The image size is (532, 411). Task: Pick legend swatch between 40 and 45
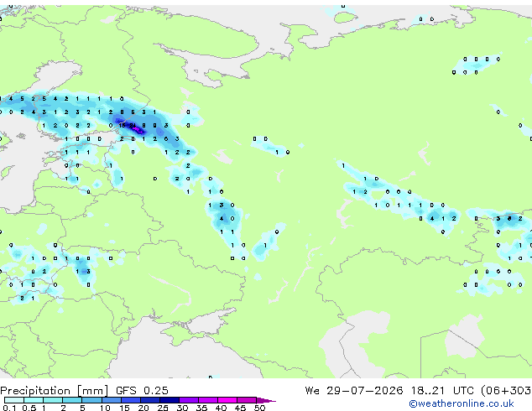point(227,400)
